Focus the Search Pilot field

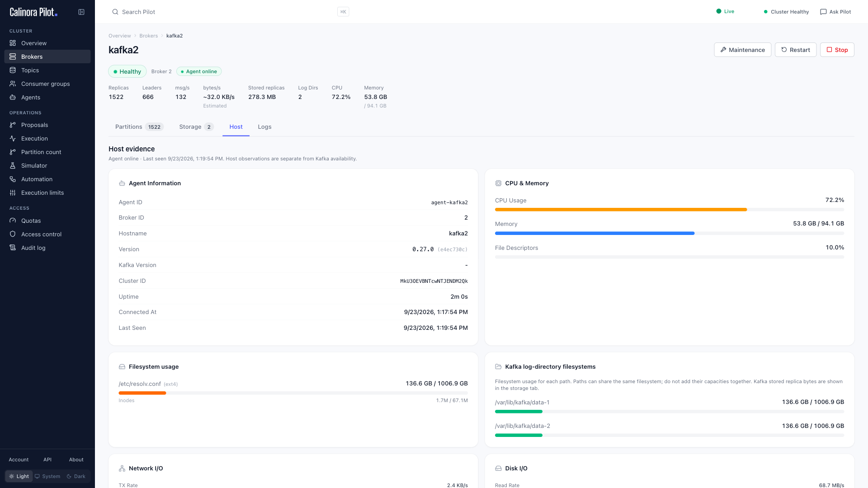[230, 12]
